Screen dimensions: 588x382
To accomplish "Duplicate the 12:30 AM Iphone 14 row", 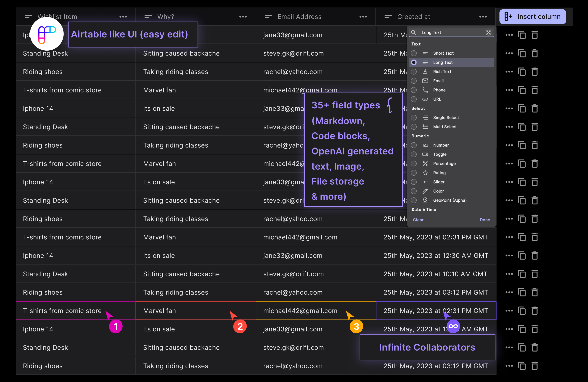I will pyautogui.click(x=522, y=256).
